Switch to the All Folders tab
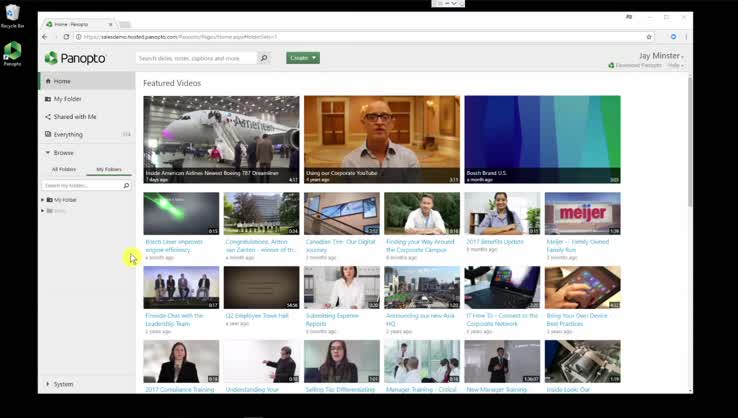Screen dimensions: 738x418 (64, 169)
